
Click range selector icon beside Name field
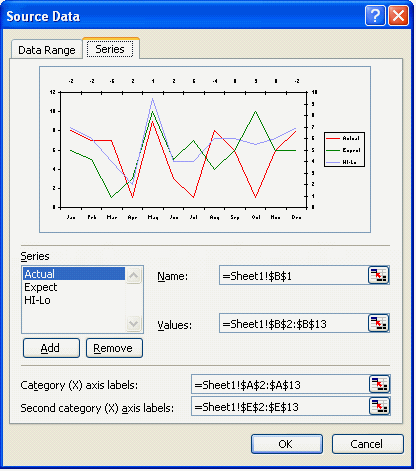pos(378,275)
